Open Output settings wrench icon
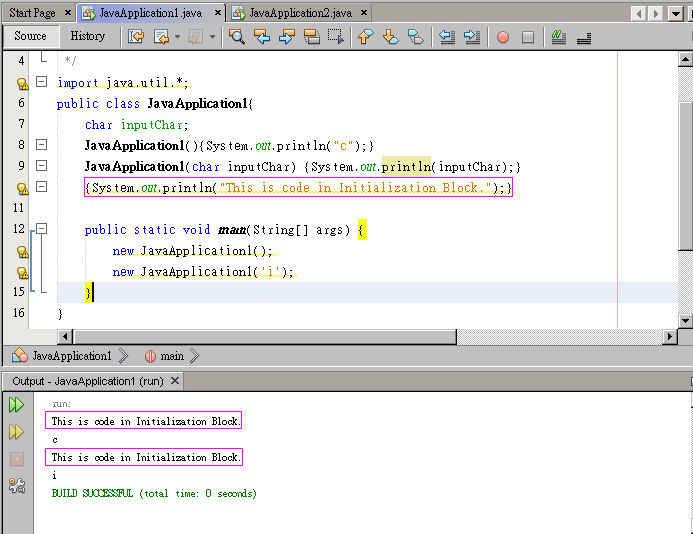The height and width of the screenshot is (534, 693). [17, 485]
